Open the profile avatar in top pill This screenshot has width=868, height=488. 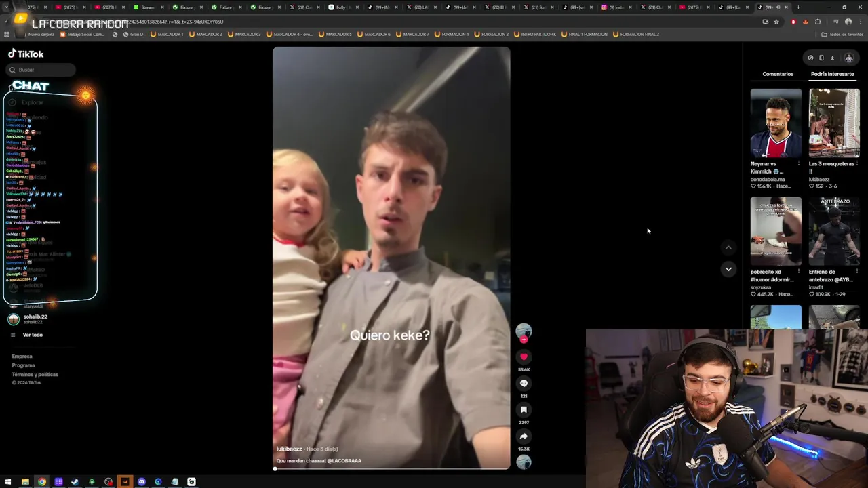coord(848,58)
